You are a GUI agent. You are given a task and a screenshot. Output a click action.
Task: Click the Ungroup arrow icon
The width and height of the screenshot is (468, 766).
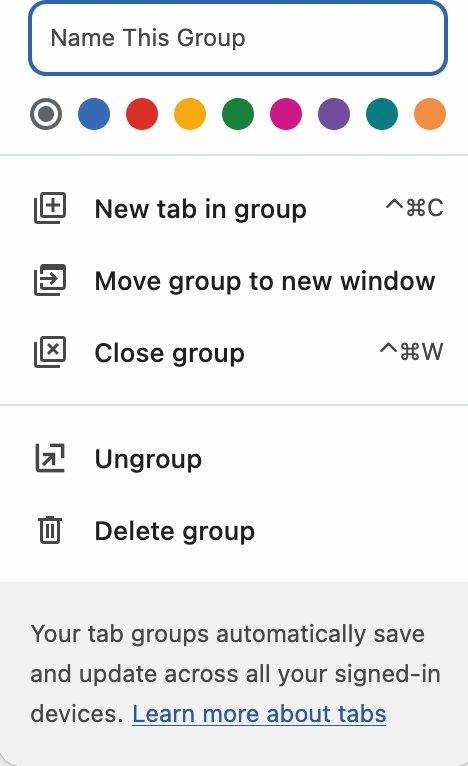(50, 458)
